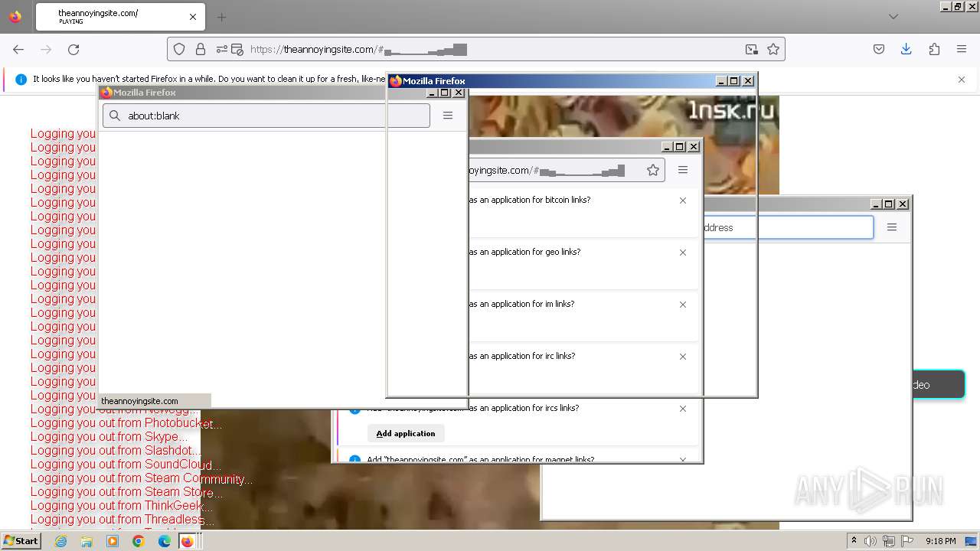
Task: Launch Microsoft Edge from the taskbar
Action: pyautogui.click(x=164, y=541)
